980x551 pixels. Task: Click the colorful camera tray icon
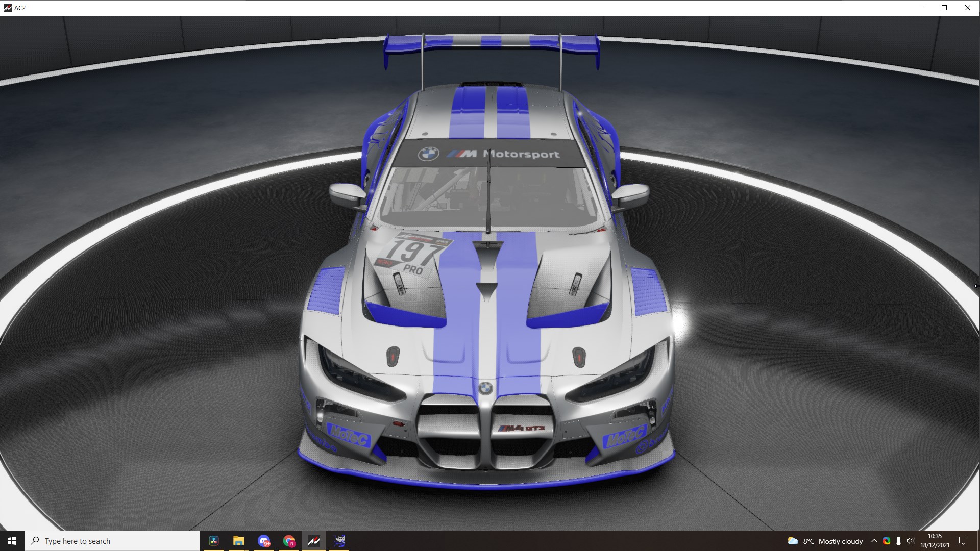[x=887, y=541]
